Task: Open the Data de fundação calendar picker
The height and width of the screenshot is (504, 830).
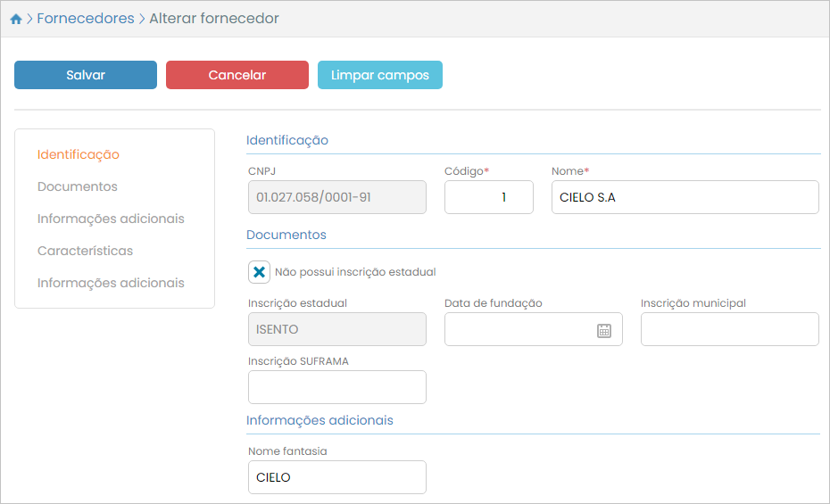Action: point(604,330)
